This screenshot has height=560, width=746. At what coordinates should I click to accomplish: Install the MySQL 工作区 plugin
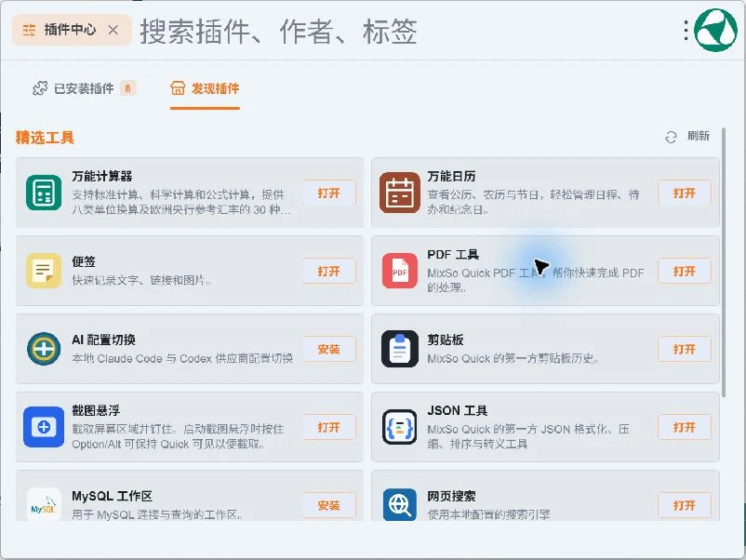pos(328,505)
